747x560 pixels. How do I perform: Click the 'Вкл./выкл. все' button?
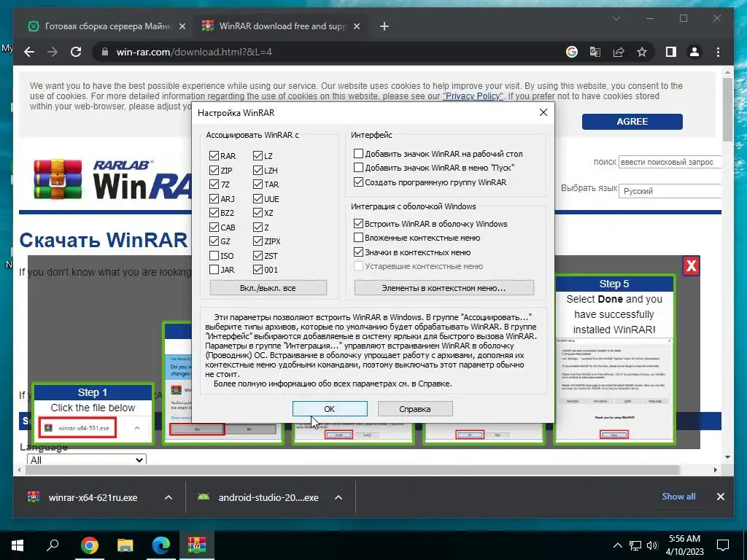click(268, 287)
